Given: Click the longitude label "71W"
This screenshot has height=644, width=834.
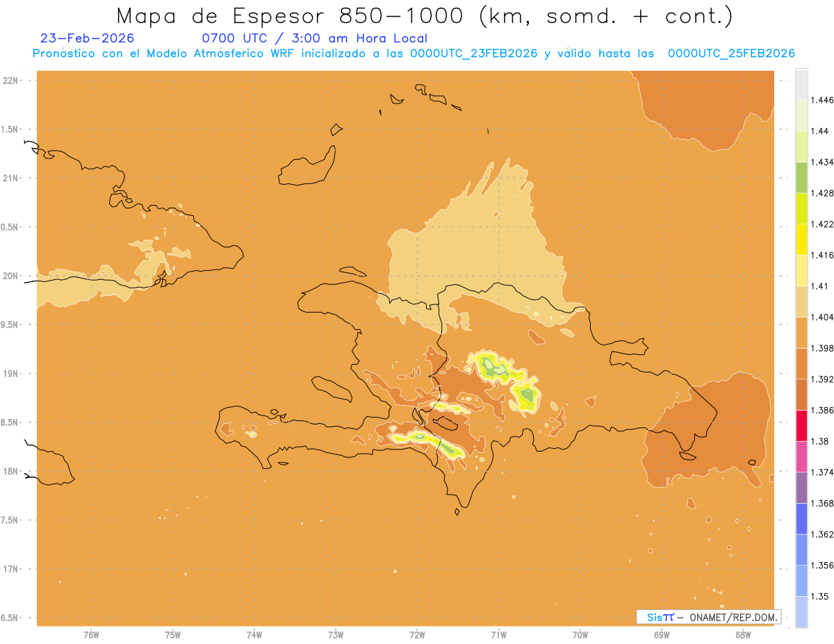Looking at the screenshot, I should tap(498, 635).
